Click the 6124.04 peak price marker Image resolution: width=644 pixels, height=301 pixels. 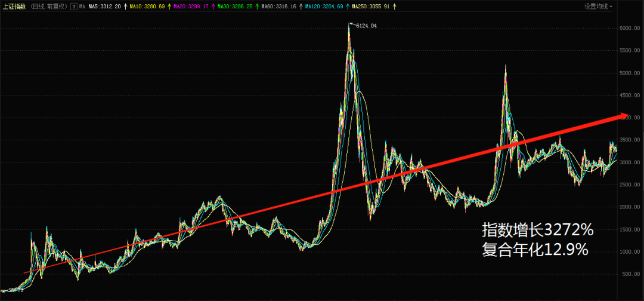coord(366,26)
